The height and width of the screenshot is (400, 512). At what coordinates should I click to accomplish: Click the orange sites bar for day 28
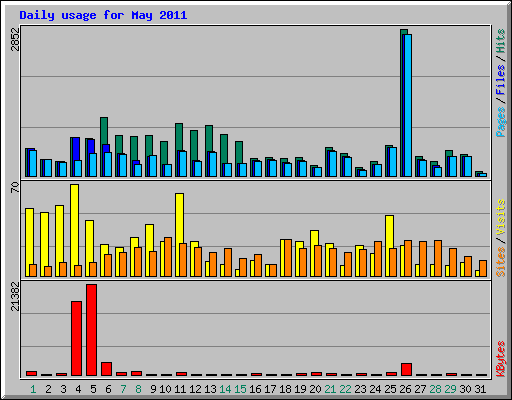438,258
